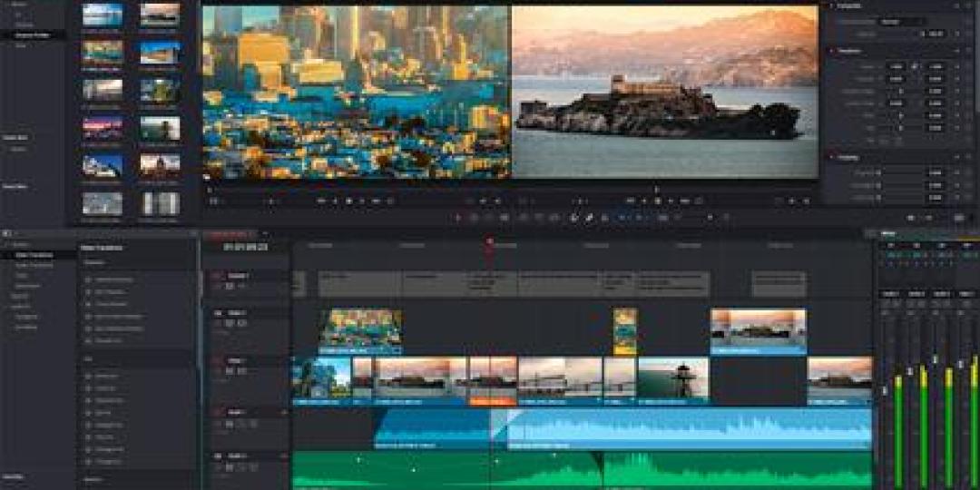Click the timeline viewer scrub bar playhead
This screenshot has width=980, height=490.
[x=656, y=188]
